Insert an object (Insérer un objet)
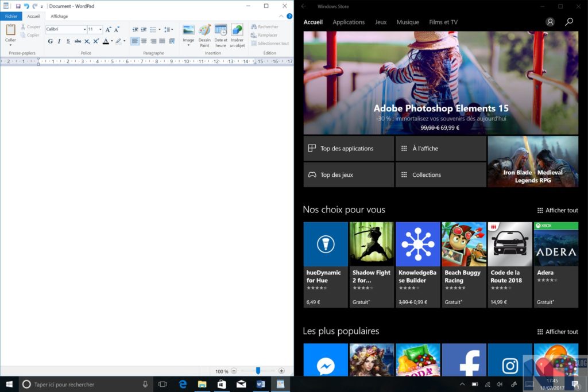The image size is (588, 392). 237,36
